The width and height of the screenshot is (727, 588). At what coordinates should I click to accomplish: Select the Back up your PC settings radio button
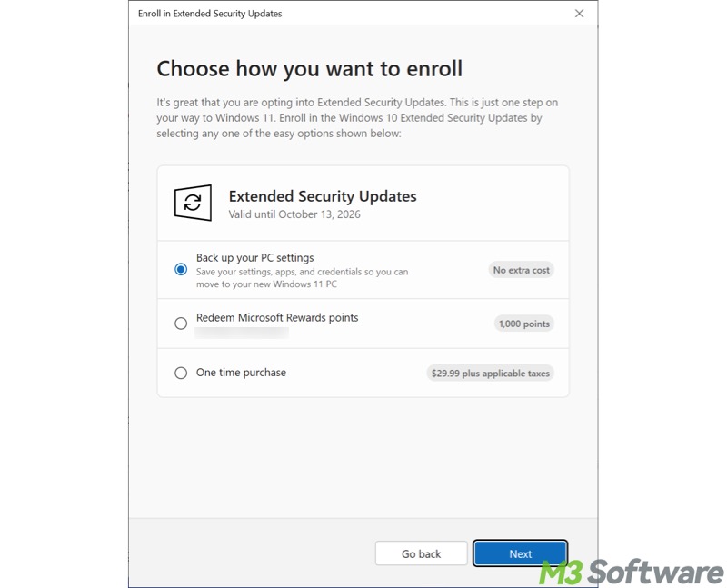(181, 270)
